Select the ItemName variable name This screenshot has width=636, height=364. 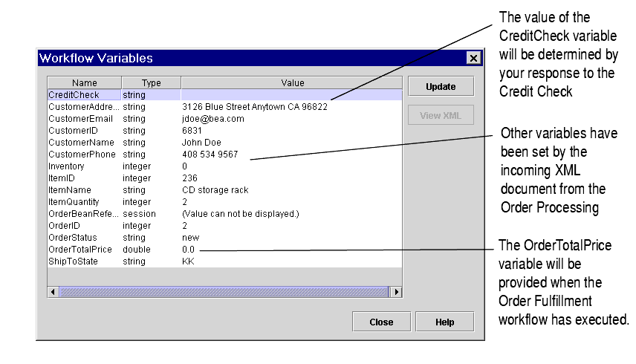70,189
